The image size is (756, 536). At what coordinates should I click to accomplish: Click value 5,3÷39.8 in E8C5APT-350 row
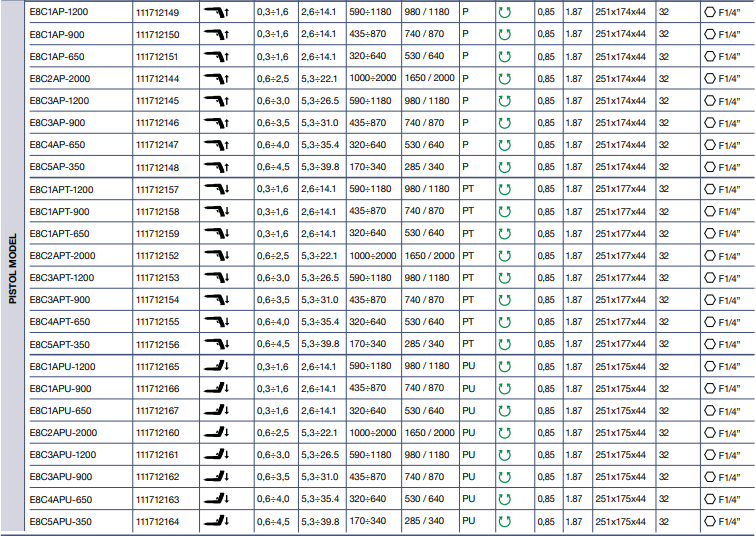click(x=320, y=344)
